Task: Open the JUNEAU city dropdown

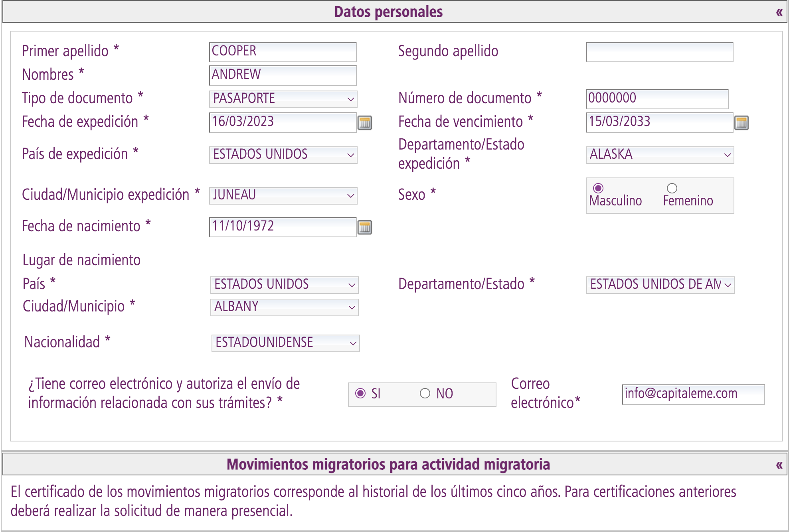Action: click(x=283, y=195)
